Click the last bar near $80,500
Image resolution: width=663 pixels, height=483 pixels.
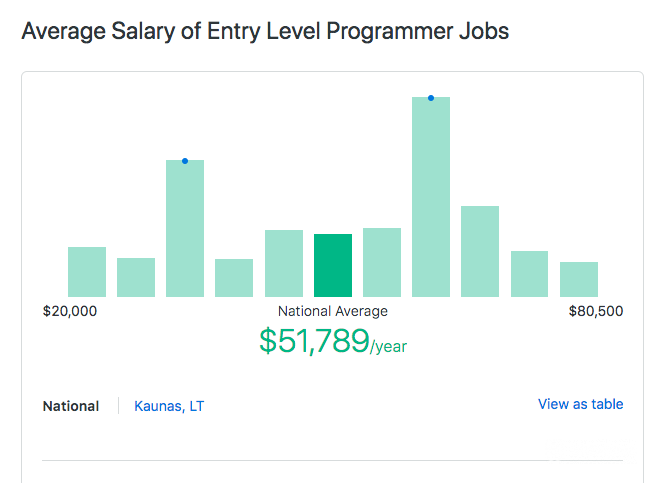[x=579, y=279]
